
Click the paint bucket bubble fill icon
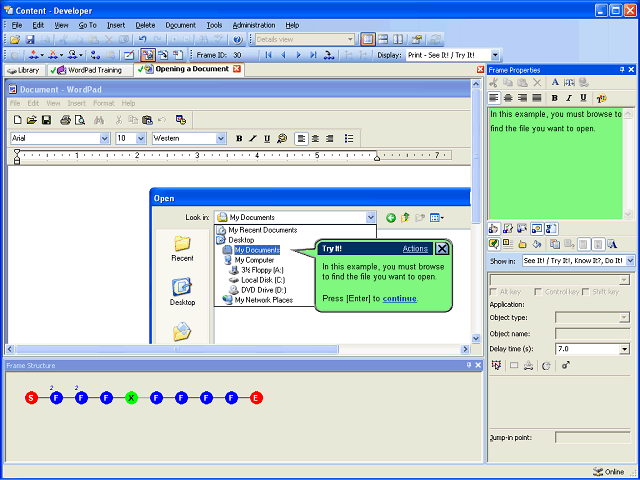coord(537,244)
